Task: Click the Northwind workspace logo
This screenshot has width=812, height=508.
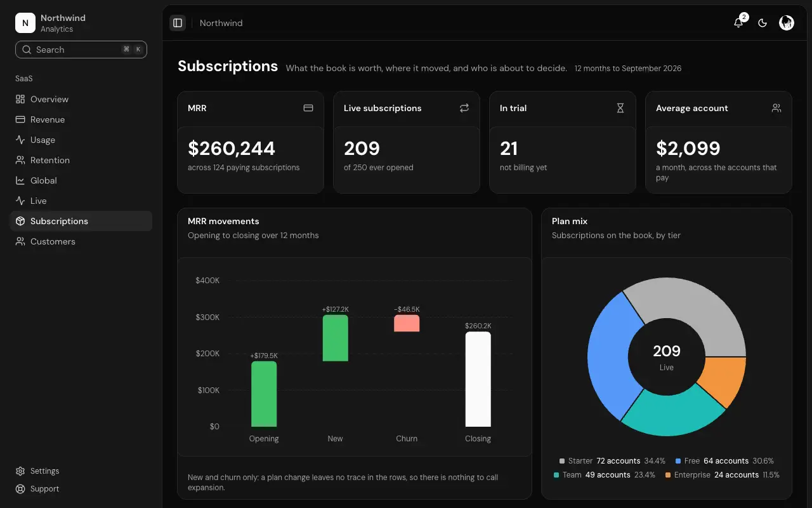Action: click(25, 23)
